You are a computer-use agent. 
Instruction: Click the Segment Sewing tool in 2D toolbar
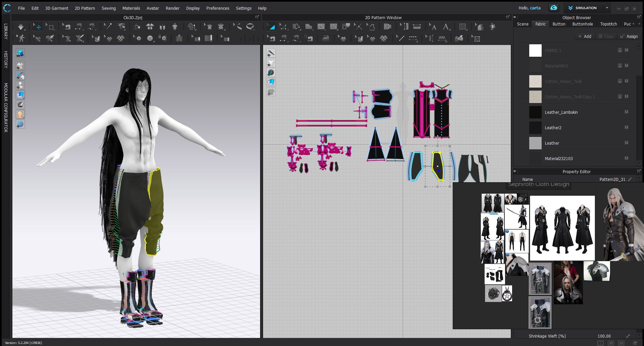tap(283, 39)
